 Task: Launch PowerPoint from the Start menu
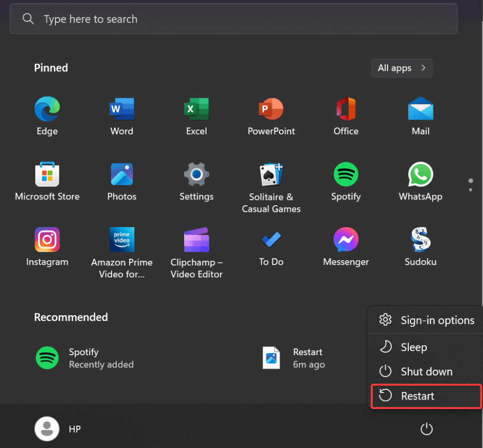coord(271,109)
